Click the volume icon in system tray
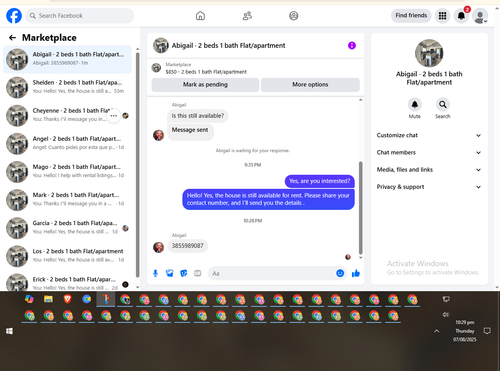 point(445,314)
